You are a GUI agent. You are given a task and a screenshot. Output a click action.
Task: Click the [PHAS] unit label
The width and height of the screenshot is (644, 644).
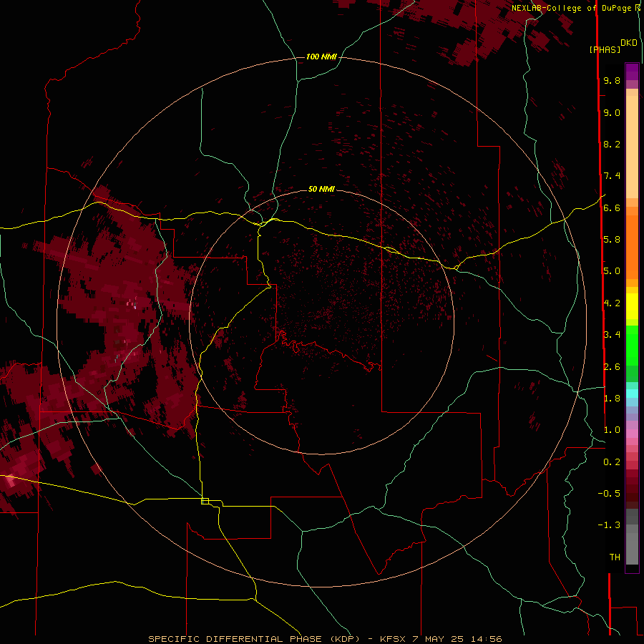[x=605, y=50]
